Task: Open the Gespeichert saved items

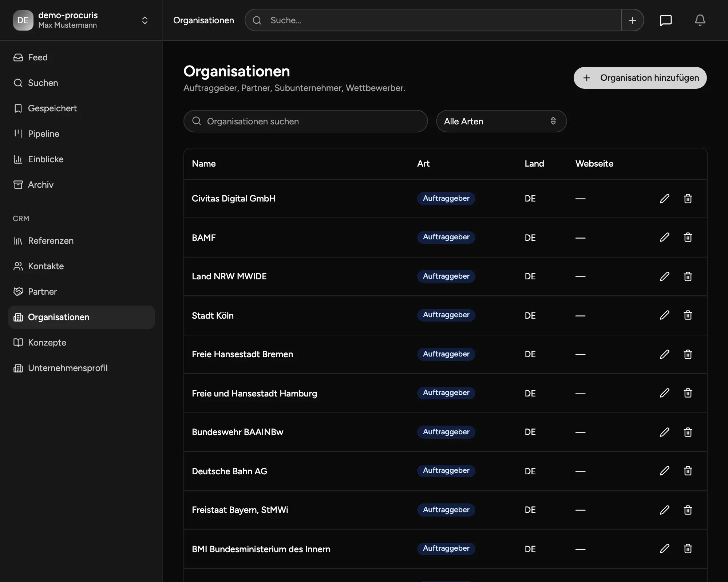Action: pos(81,108)
